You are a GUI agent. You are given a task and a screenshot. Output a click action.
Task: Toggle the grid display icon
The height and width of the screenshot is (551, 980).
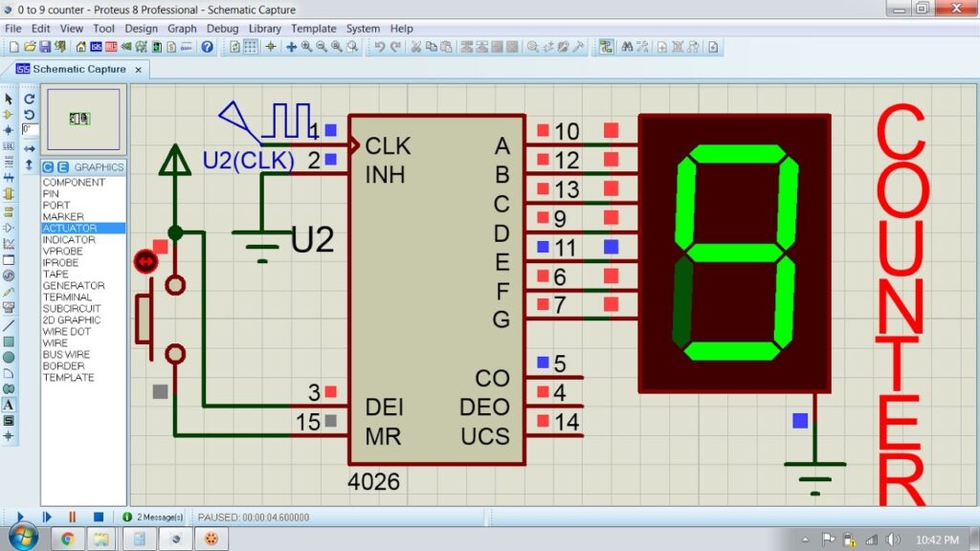coord(251,46)
